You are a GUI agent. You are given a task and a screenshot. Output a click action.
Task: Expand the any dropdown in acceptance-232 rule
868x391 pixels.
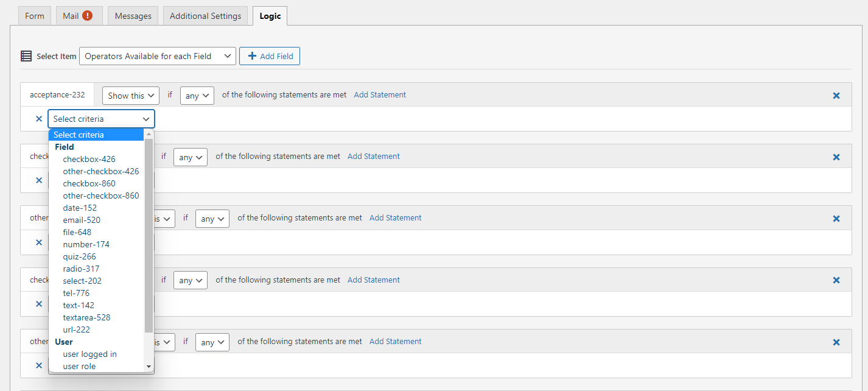pyautogui.click(x=197, y=96)
